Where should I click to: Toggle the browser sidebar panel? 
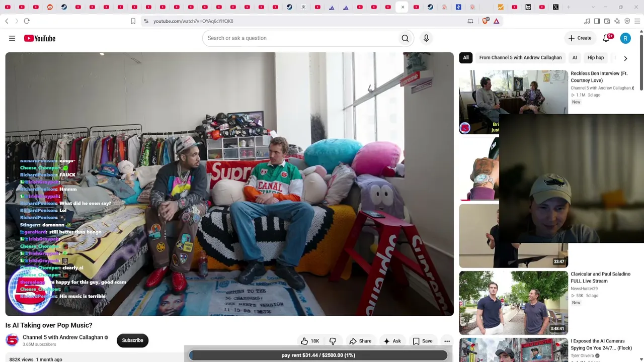point(597,21)
